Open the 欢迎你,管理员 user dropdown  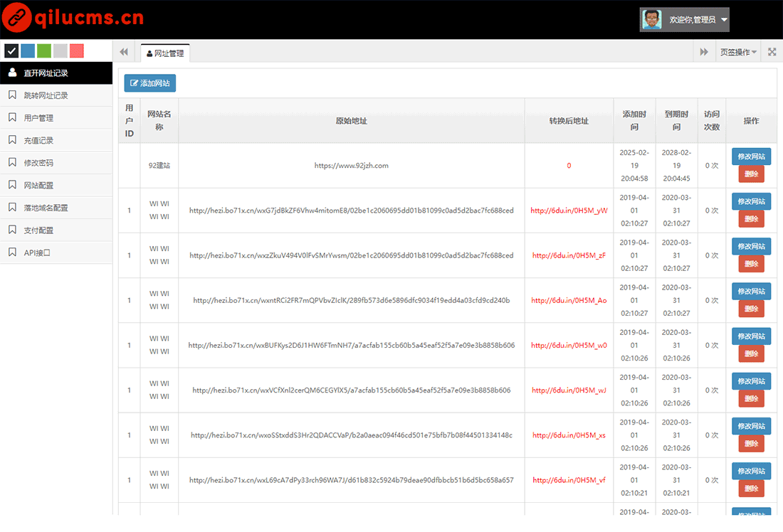(x=685, y=19)
